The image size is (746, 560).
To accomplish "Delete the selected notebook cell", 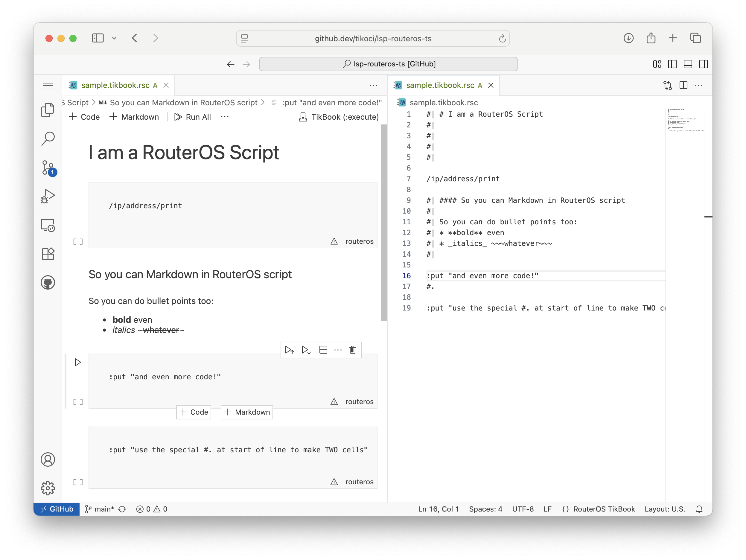I will (352, 350).
